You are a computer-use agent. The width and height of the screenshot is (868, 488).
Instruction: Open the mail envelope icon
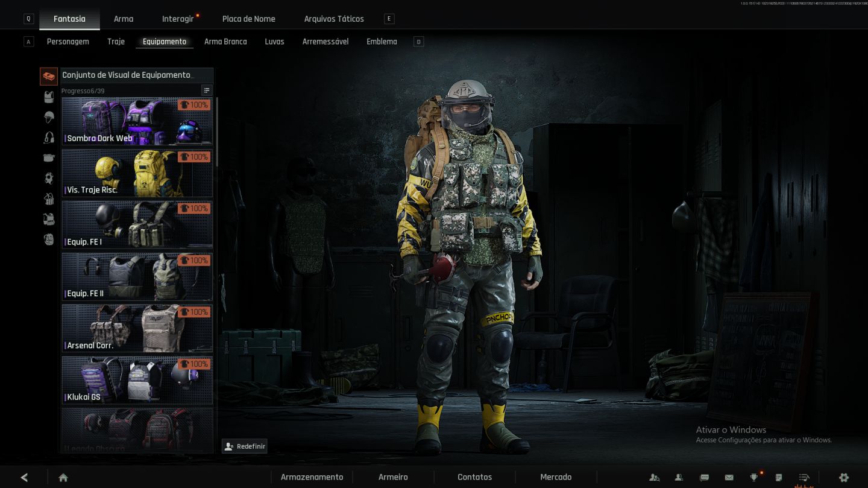(x=729, y=477)
